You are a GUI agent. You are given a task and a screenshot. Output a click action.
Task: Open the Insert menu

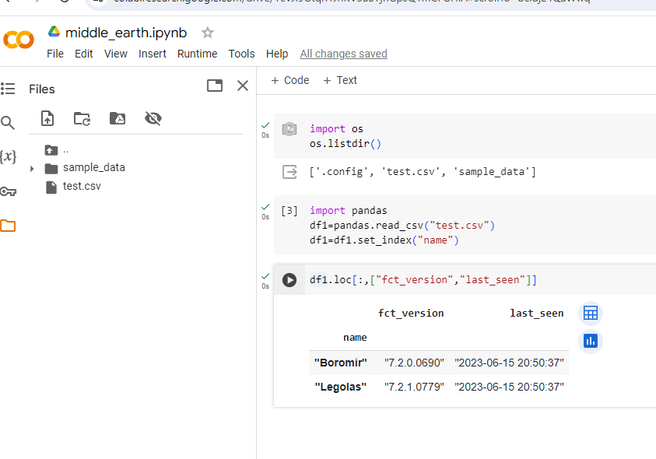pyautogui.click(x=152, y=54)
